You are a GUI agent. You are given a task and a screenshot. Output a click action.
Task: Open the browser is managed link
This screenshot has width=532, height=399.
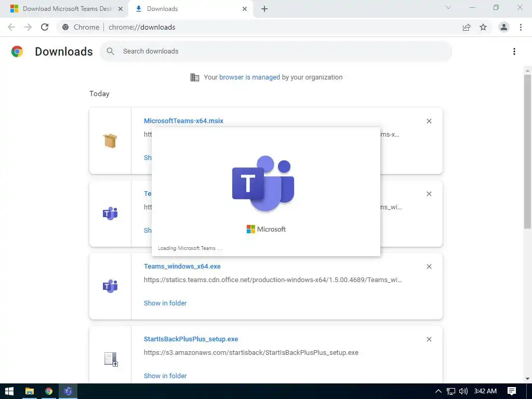[x=250, y=77]
